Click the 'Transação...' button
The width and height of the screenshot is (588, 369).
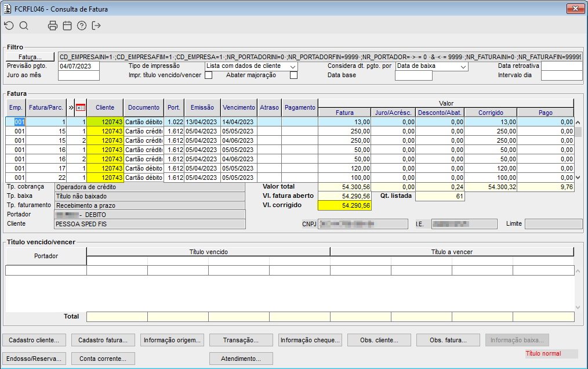pyautogui.click(x=241, y=340)
